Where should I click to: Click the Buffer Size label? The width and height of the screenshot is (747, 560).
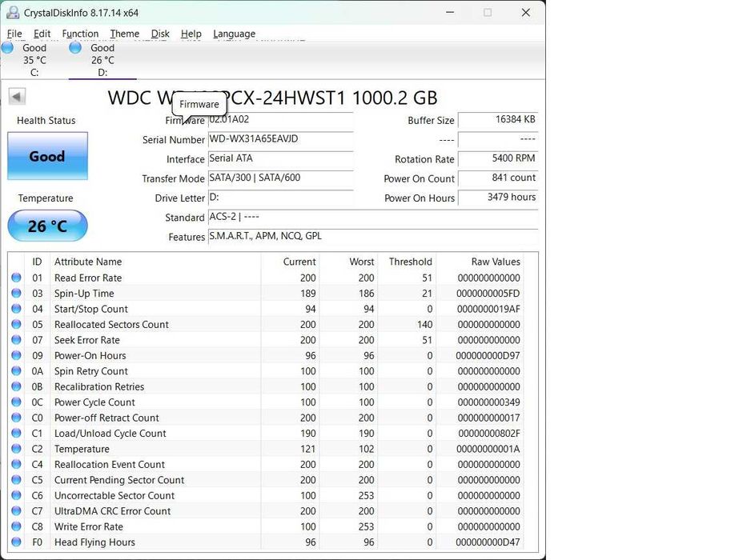(x=431, y=121)
